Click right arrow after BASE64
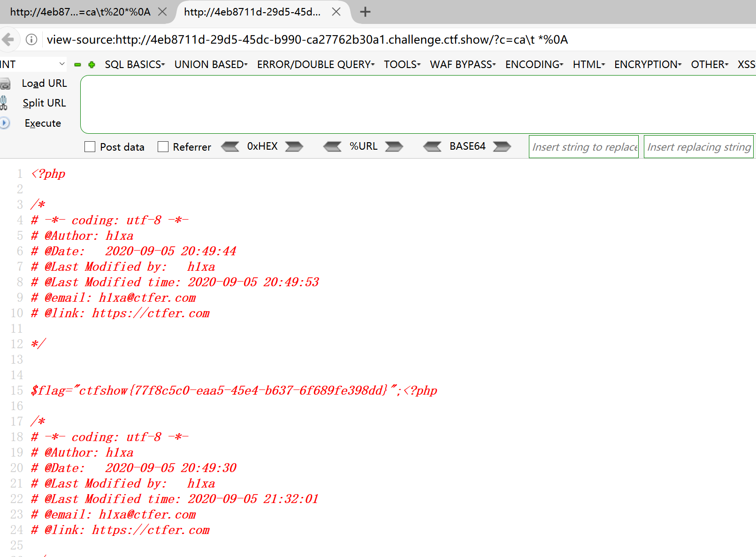The height and width of the screenshot is (557, 756). click(502, 146)
